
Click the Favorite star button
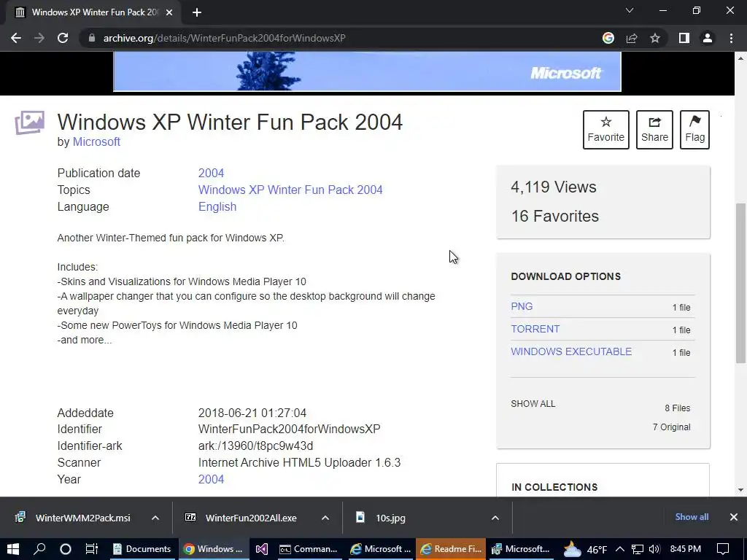[x=606, y=130]
